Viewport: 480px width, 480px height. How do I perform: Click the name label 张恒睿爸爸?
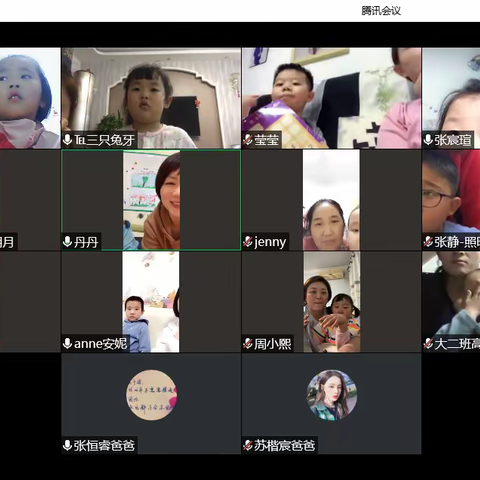point(104,445)
